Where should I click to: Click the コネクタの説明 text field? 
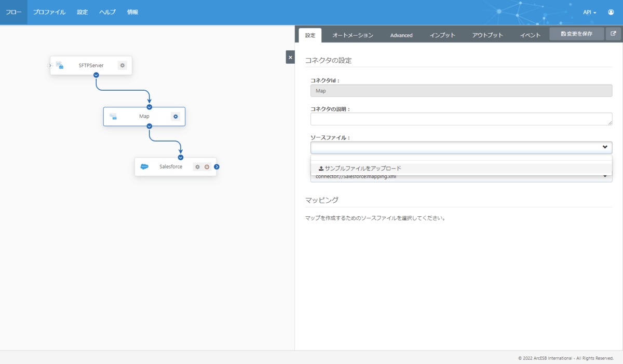[461, 119]
